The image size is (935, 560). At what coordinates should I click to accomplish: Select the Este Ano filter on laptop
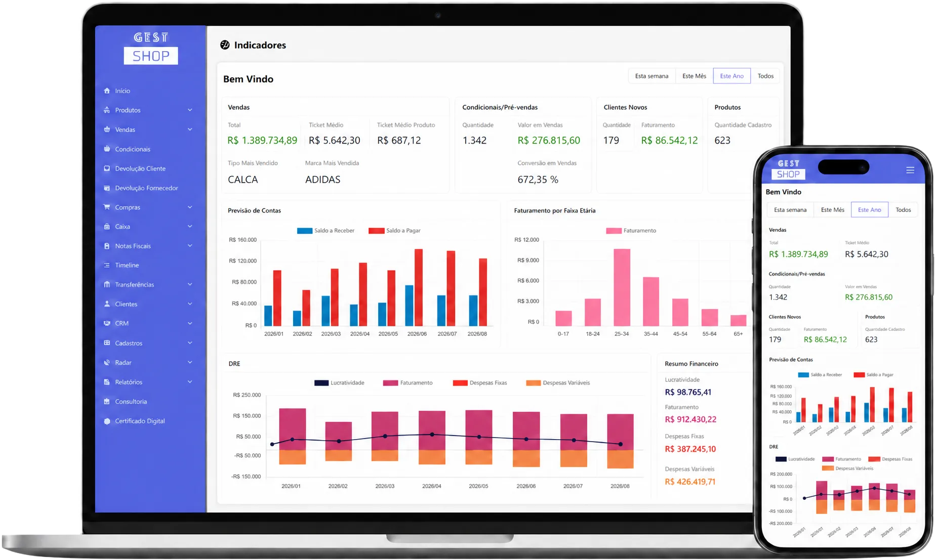coord(731,76)
